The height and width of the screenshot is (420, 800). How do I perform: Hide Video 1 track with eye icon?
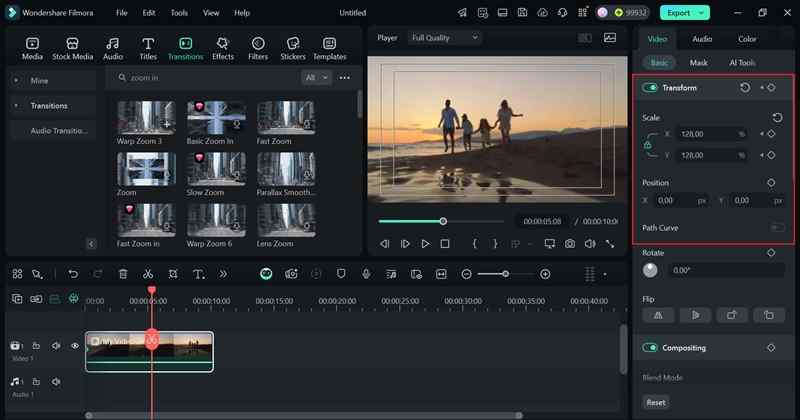coord(75,345)
